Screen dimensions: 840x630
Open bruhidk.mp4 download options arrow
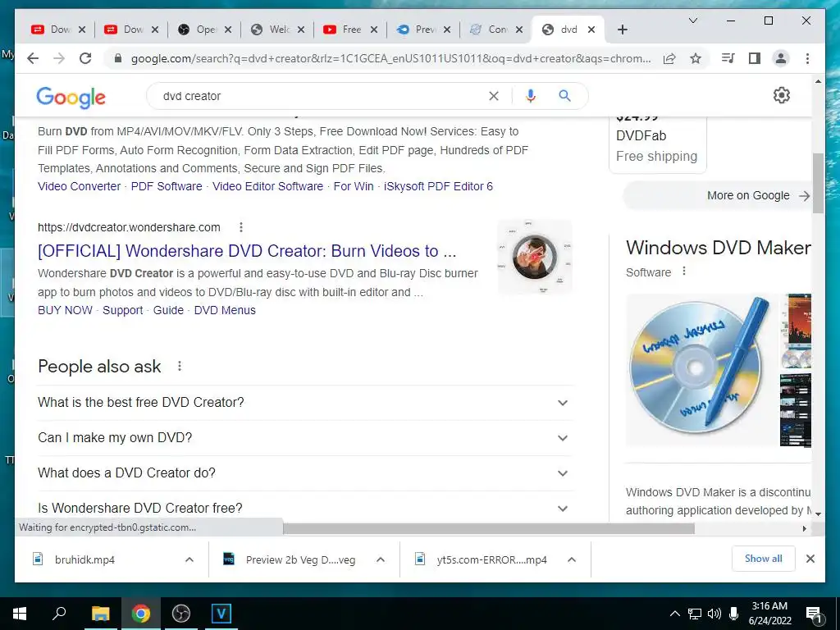189,559
